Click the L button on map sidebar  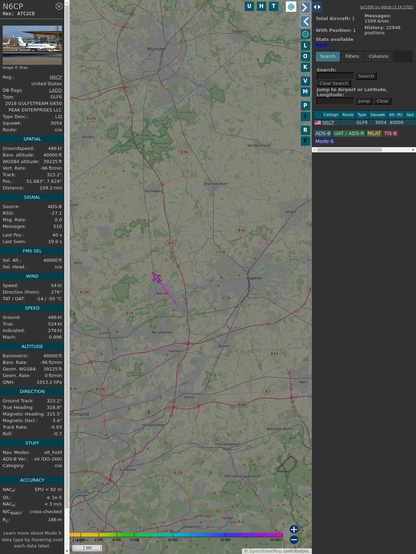[x=305, y=46]
